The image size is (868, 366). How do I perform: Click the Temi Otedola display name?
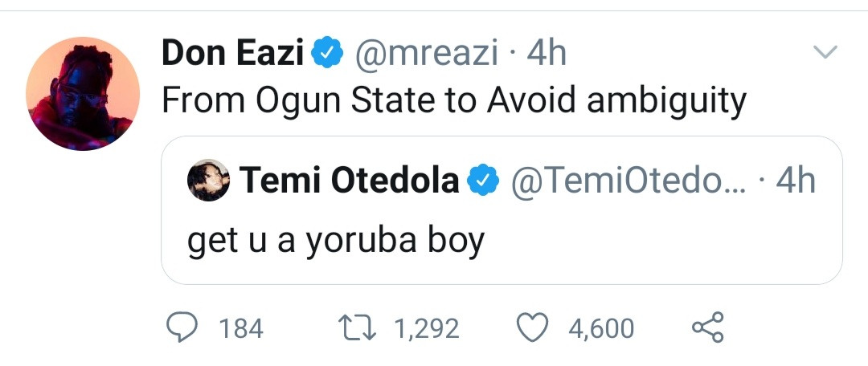pyautogui.click(x=350, y=182)
